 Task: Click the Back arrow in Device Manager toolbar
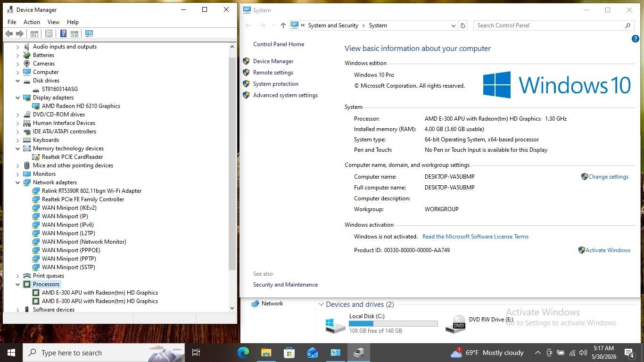point(8,33)
